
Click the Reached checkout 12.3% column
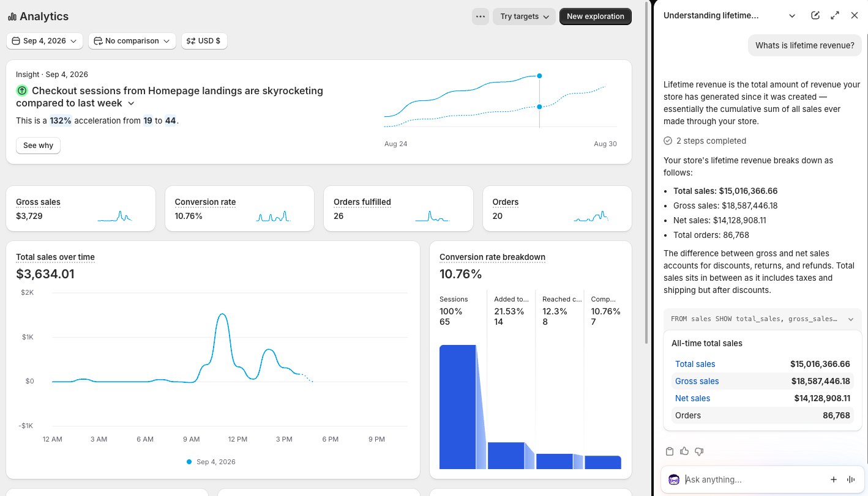(560, 379)
